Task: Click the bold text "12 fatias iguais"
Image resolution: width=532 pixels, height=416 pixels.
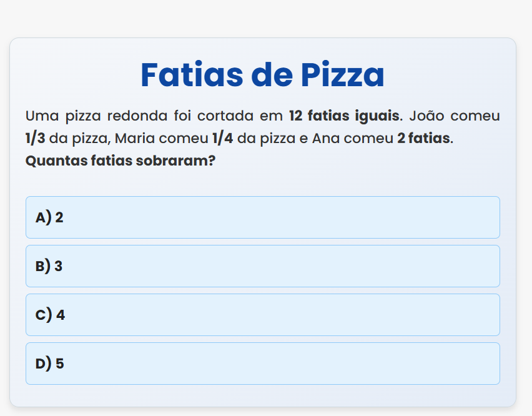Action: [x=344, y=116]
